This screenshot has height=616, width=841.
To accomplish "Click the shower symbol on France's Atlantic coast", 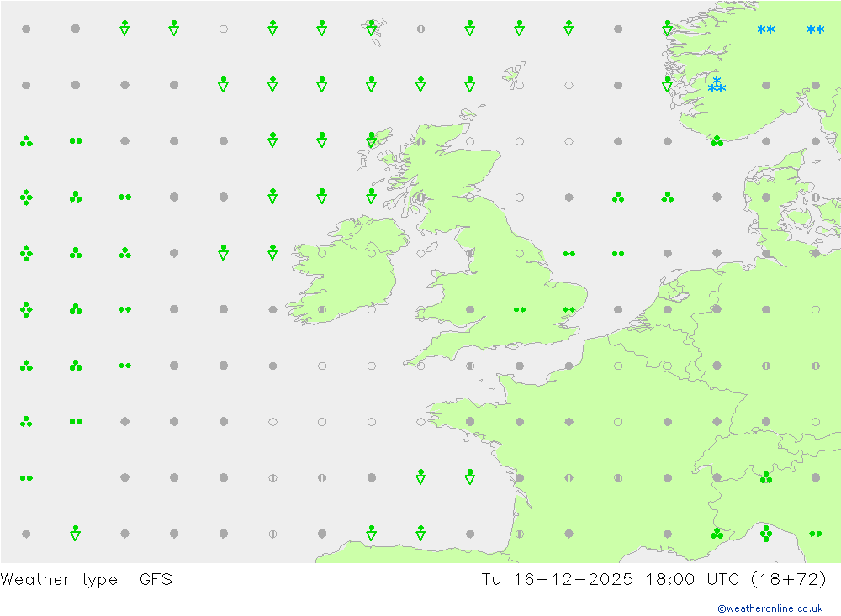I will pyautogui.click(x=470, y=476).
